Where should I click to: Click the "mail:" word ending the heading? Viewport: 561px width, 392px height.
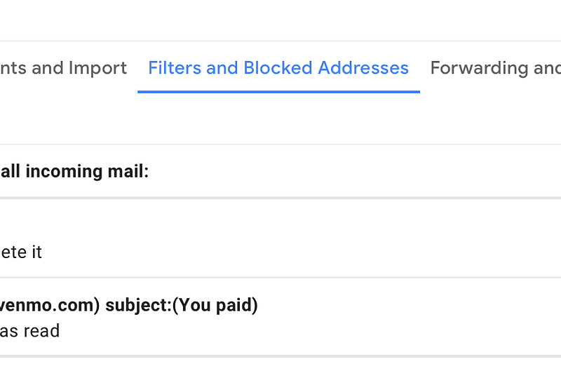[128, 171]
